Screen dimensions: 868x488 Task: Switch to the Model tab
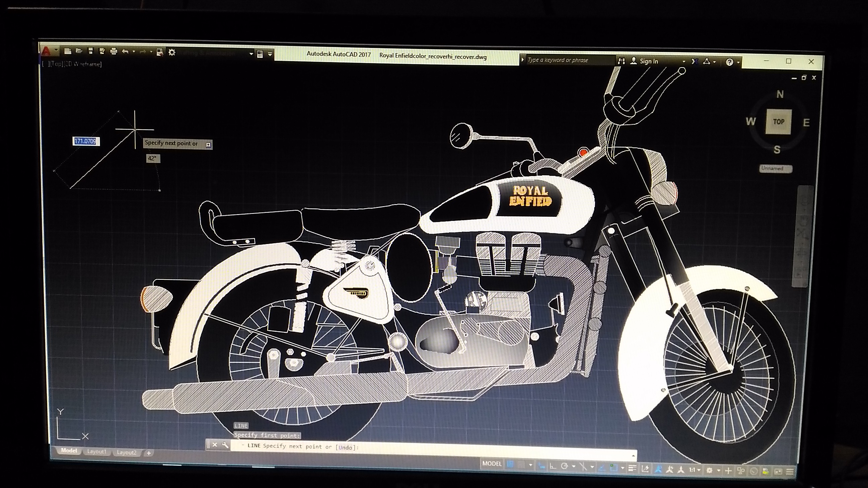pyautogui.click(x=69, y=451)
